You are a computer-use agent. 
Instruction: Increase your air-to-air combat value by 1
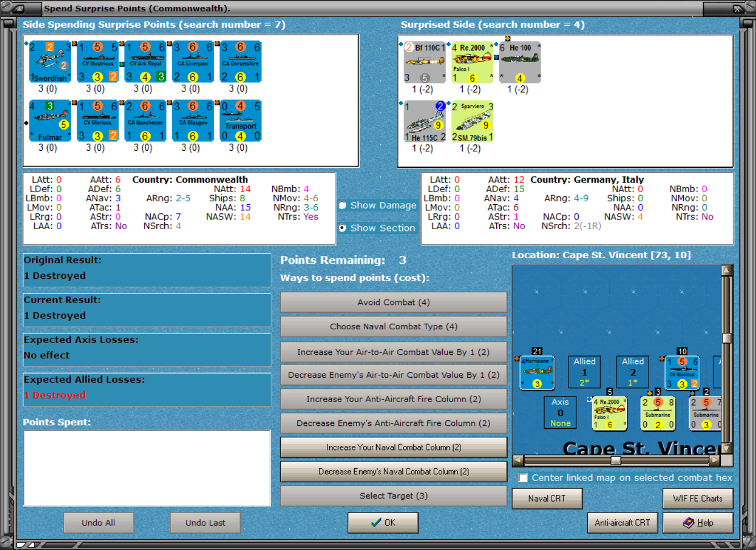393,352
